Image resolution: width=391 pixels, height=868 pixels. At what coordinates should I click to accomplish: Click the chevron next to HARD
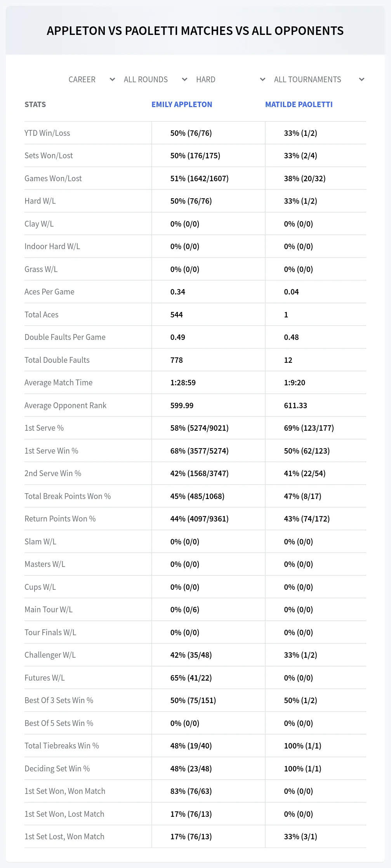pos(263,80)
